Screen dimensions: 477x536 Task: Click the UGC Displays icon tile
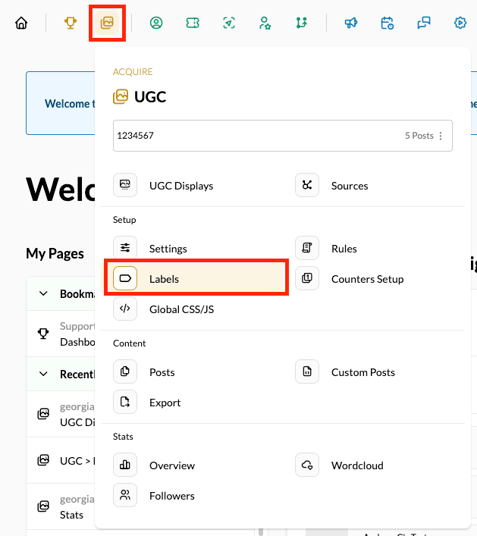(x=125, y=185)
